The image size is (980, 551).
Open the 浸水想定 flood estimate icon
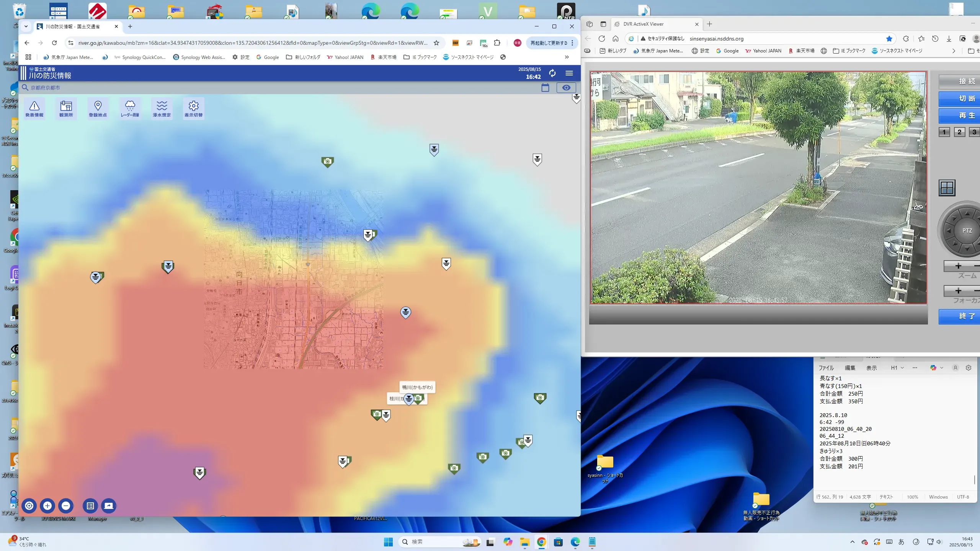click(x=162, y=108)
